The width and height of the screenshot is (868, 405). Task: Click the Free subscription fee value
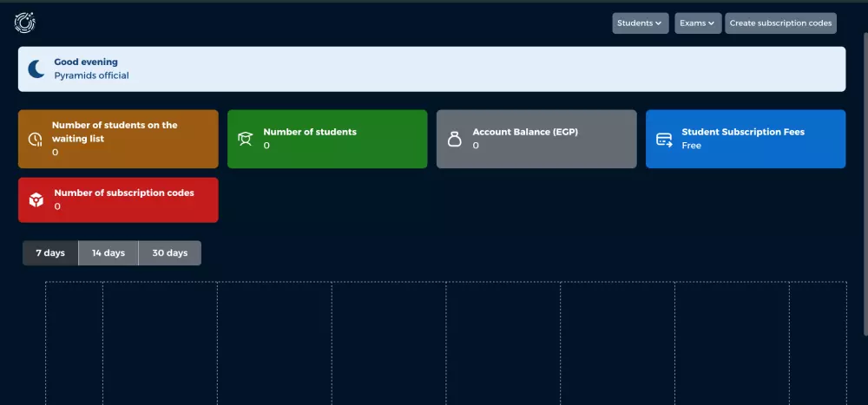click(x=692, y=146)
